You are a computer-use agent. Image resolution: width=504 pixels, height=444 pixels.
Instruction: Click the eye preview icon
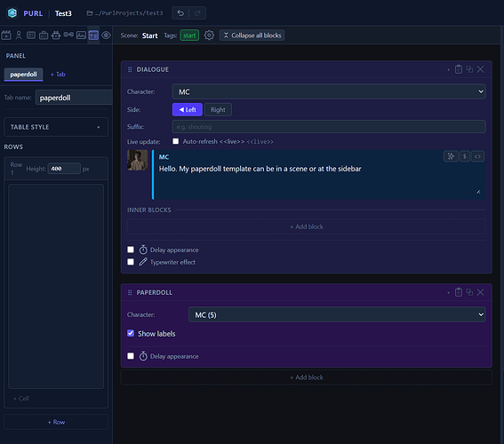(106, 35)
